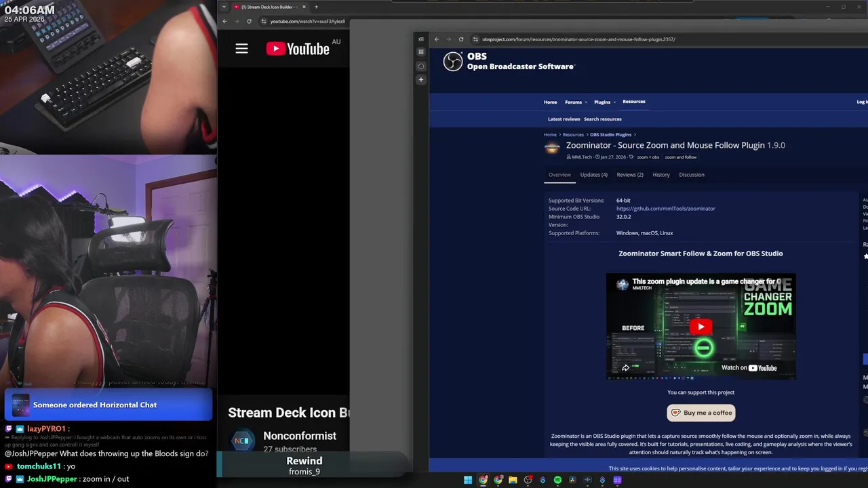Switch to the Discussion tab
Viewport: 868px width, 488px height.
click(x=692, y=175)
